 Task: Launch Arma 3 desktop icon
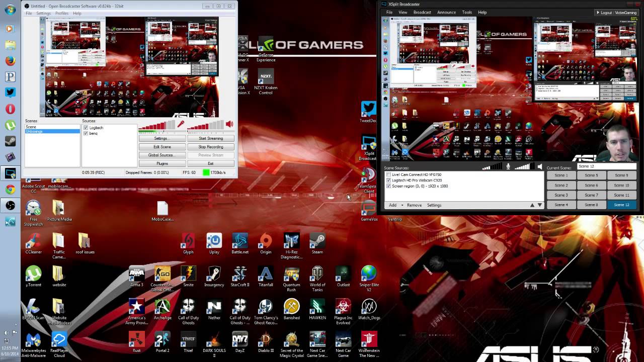(x=137, y=277)
